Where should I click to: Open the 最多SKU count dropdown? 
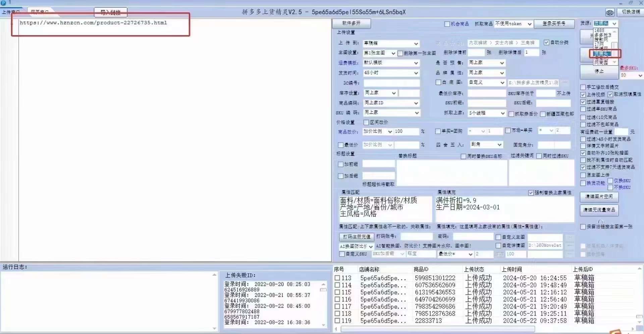[x=631, y=75]
